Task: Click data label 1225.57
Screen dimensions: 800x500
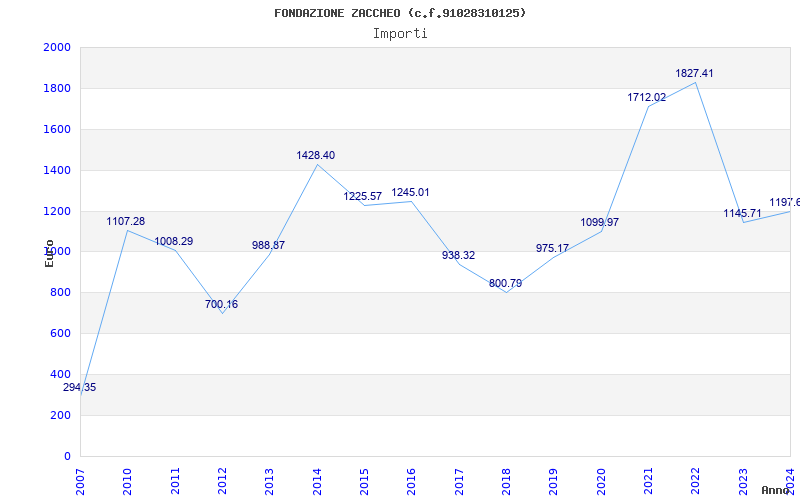Action: pos(363,196)
